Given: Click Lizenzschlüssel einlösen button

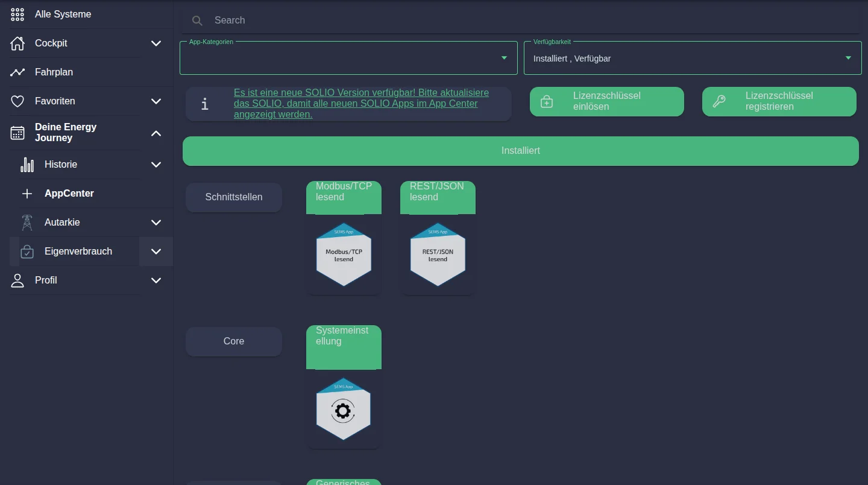Looking at the screenshot, I should coord(607,101).
